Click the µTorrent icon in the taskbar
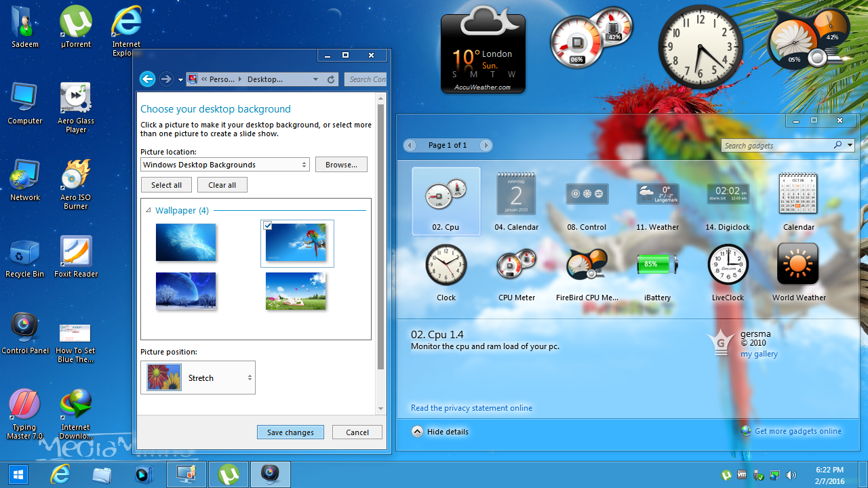 point(229,474)
